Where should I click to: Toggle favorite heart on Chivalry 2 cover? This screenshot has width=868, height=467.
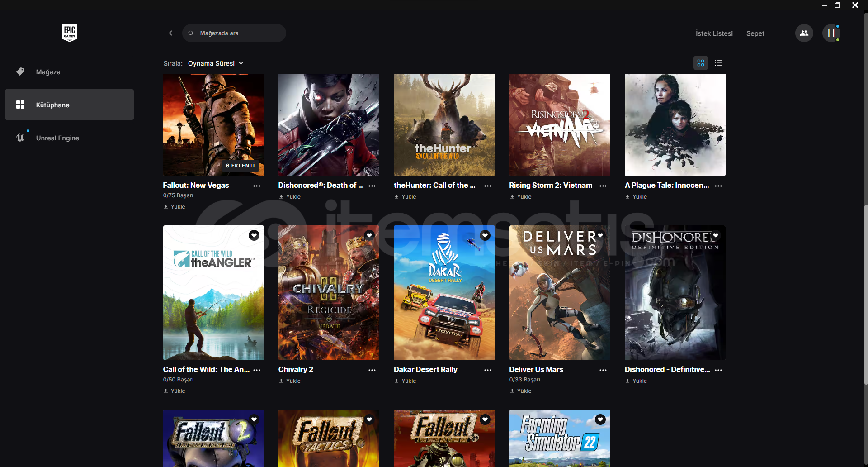click(369, 235)
